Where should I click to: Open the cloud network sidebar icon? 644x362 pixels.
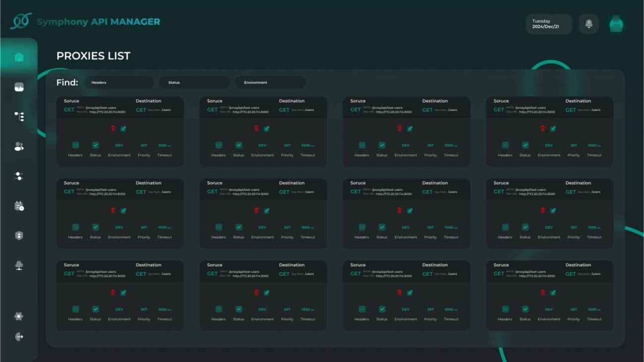click(x=19, y=265)
